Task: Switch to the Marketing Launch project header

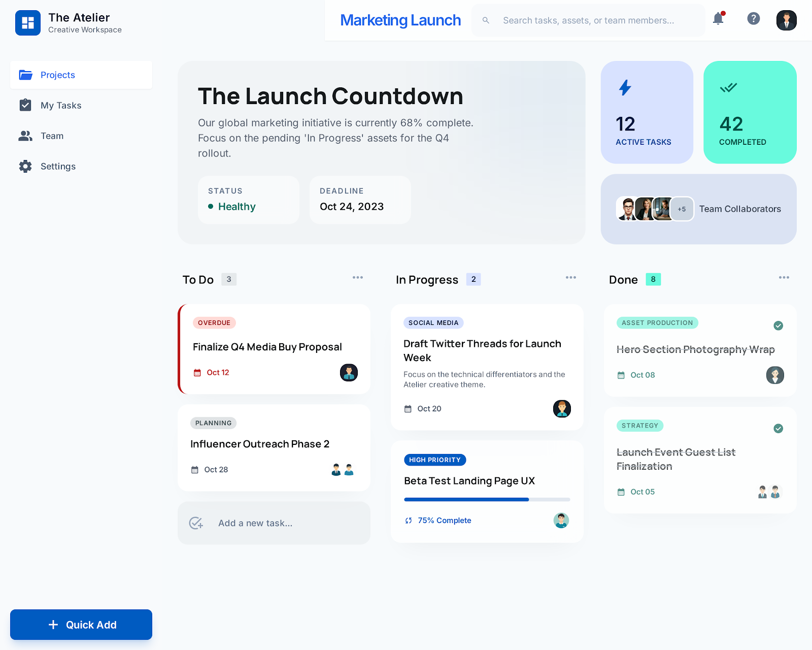Action: click(x=400, y=20)
